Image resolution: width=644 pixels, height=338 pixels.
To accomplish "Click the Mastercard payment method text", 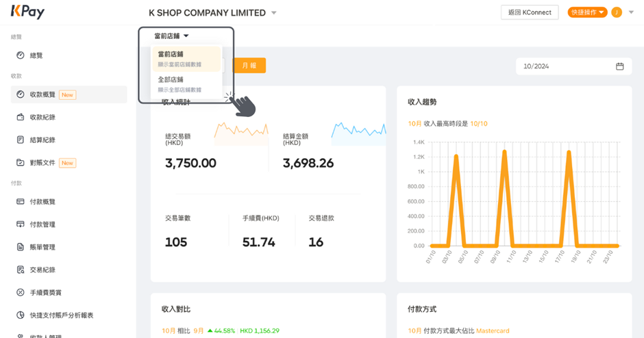I will coord(493,330).
